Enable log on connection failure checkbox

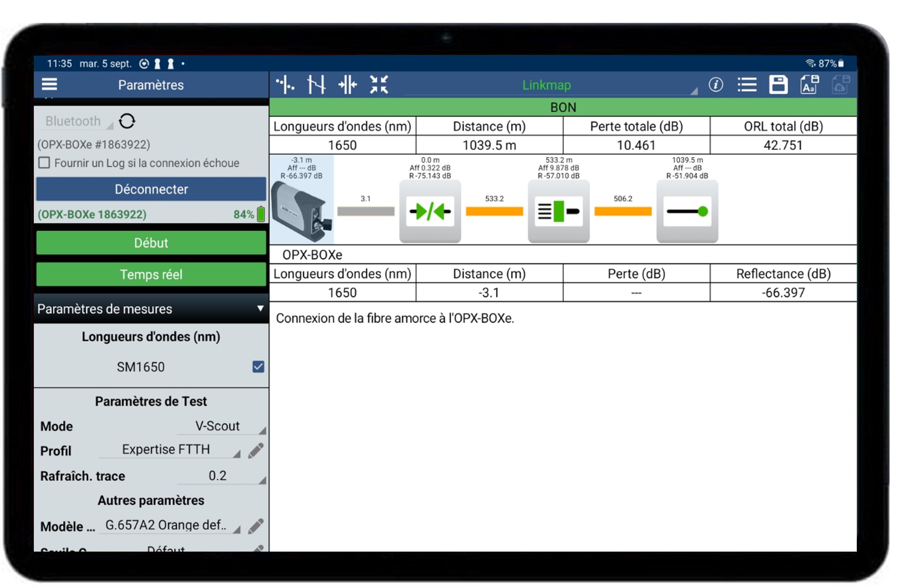[x=45, y=163]
